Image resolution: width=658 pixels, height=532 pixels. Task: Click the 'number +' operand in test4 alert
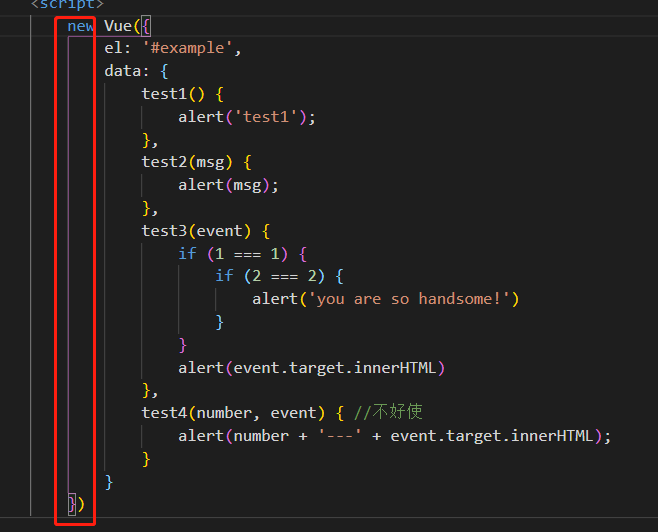point(270,436)
